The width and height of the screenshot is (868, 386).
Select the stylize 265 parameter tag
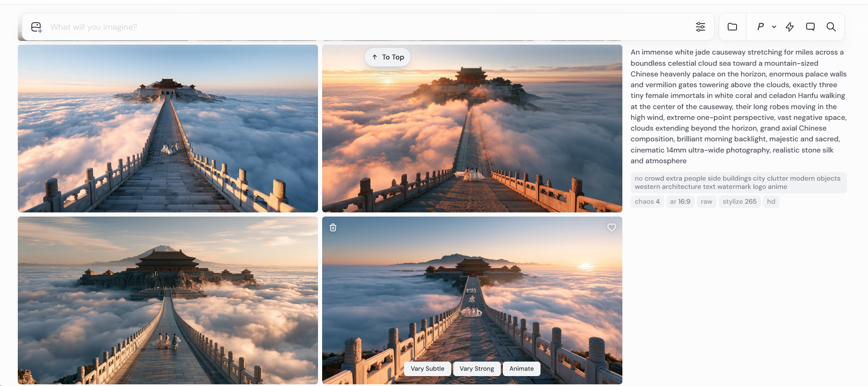(x=739, y=202)
